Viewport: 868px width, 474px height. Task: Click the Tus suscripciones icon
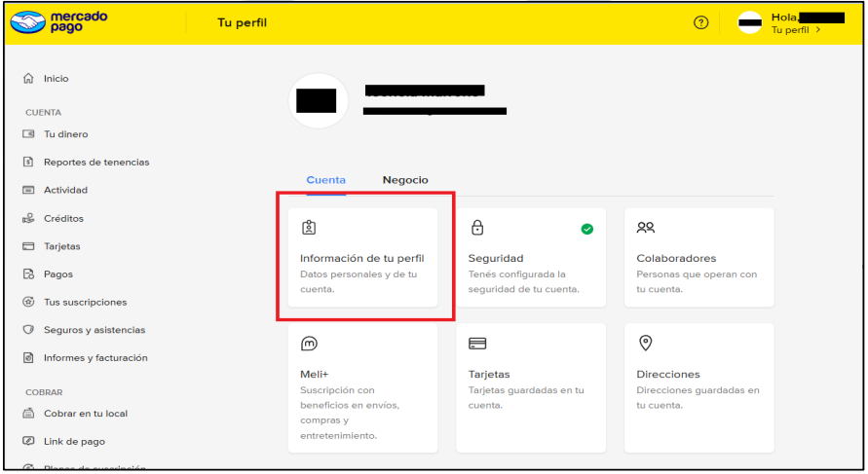(28, 303)
